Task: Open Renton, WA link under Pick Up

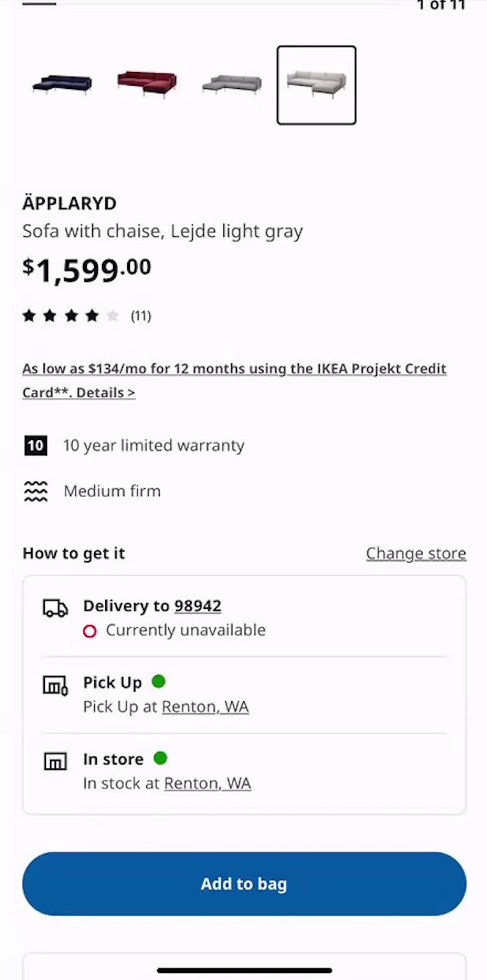Action: pos(205,707)
